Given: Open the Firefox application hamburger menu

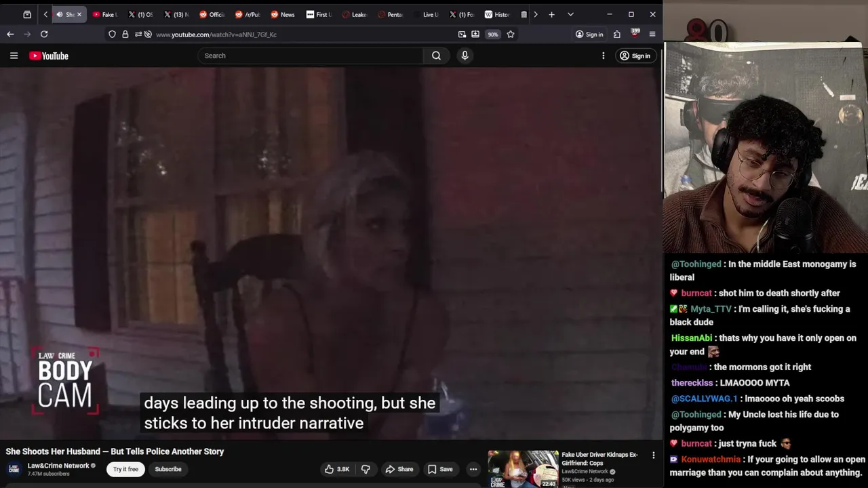Looking at the screenshot, I should 652,34.
